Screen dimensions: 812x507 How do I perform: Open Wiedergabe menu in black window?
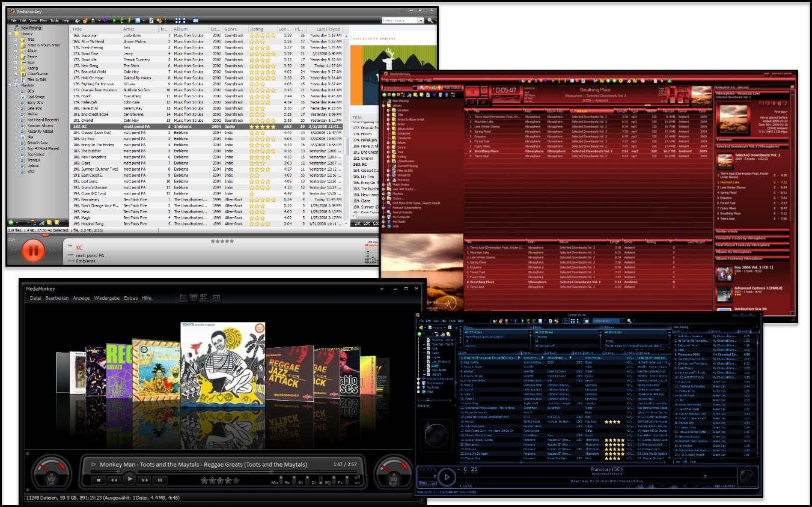coord(107,298)
